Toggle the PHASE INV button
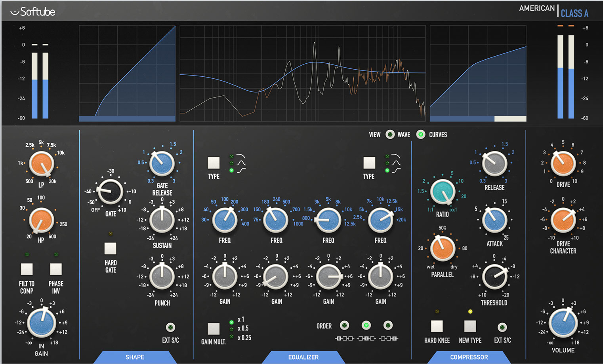603x364 pixels. 56,269
